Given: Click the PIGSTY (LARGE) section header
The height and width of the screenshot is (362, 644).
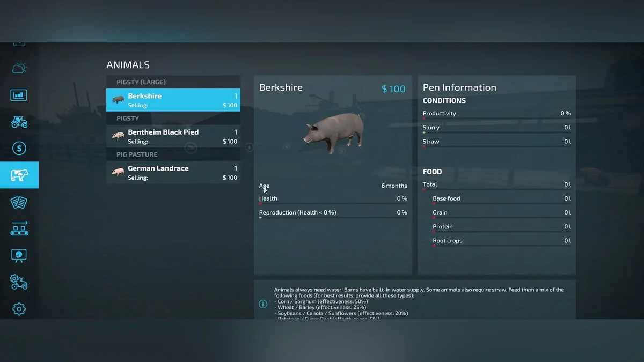Looking at the screenshot, I should 173,82.
